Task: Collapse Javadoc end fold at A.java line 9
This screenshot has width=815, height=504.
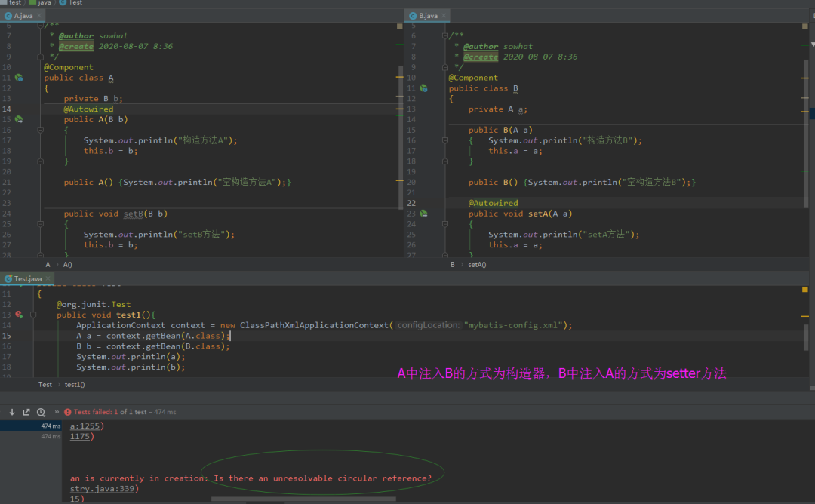Action: click(x=40, y=57)
